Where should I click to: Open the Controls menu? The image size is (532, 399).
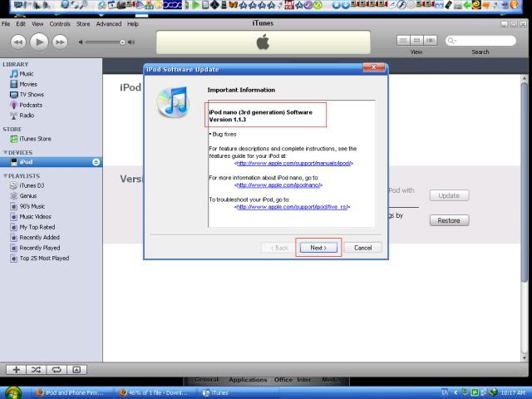click(60, 24)
